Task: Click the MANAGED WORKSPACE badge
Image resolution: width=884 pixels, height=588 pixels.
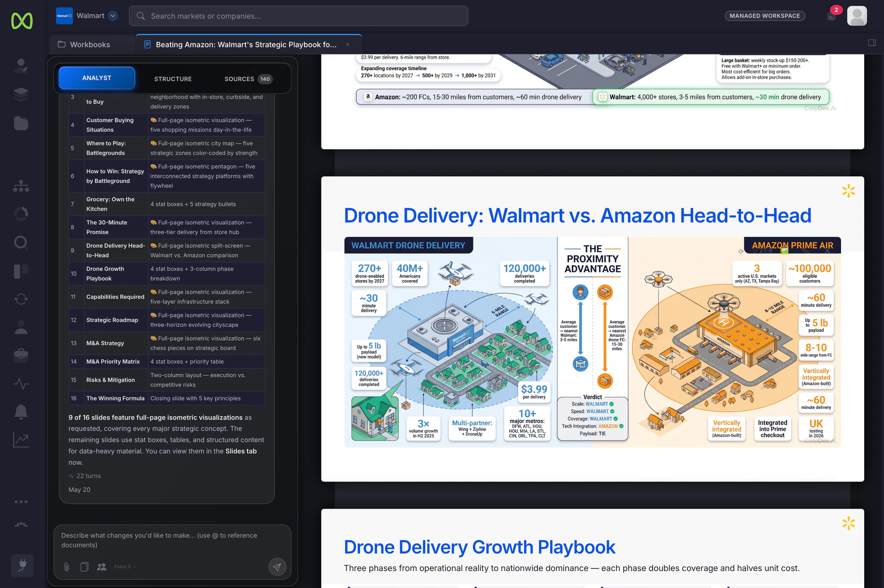Action: click(764, 16)
